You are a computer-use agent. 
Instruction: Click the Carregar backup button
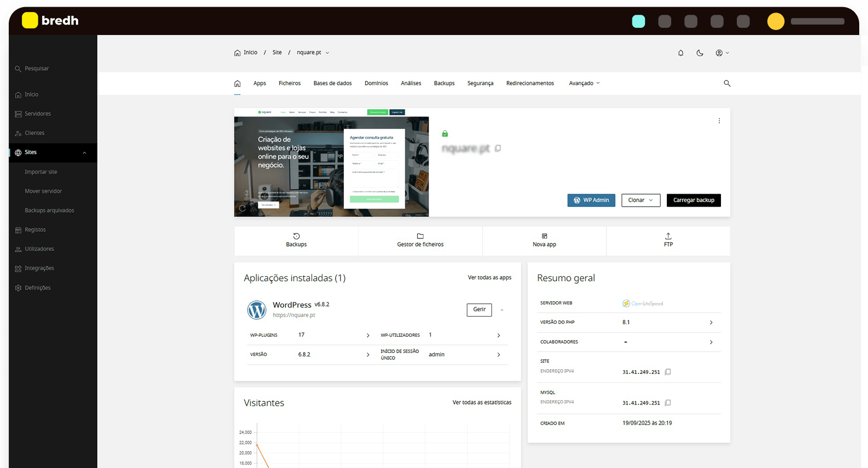[x=694, y=200]
